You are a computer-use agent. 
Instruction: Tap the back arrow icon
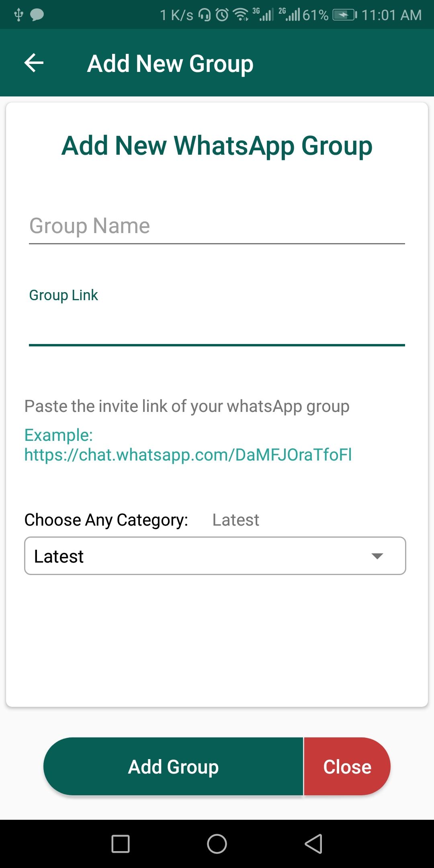(34, 63)
